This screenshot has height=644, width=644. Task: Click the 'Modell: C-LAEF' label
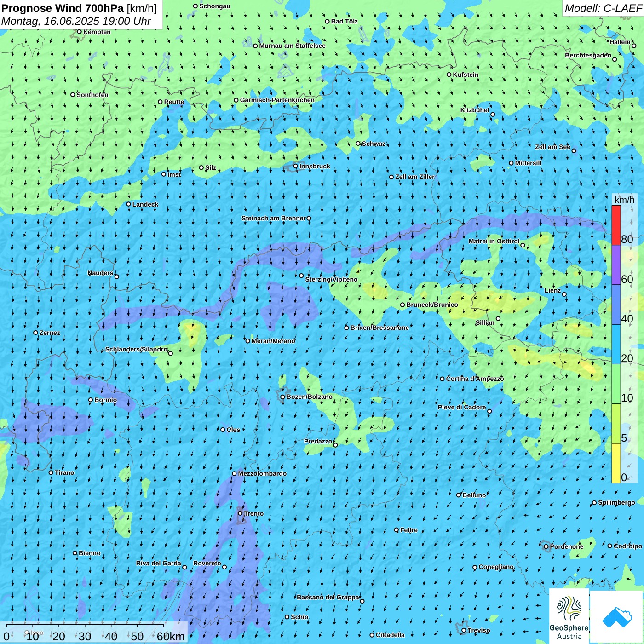pos(603,8)
